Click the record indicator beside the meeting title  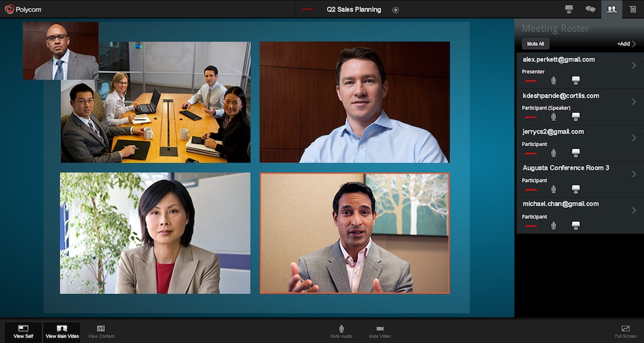396,9
